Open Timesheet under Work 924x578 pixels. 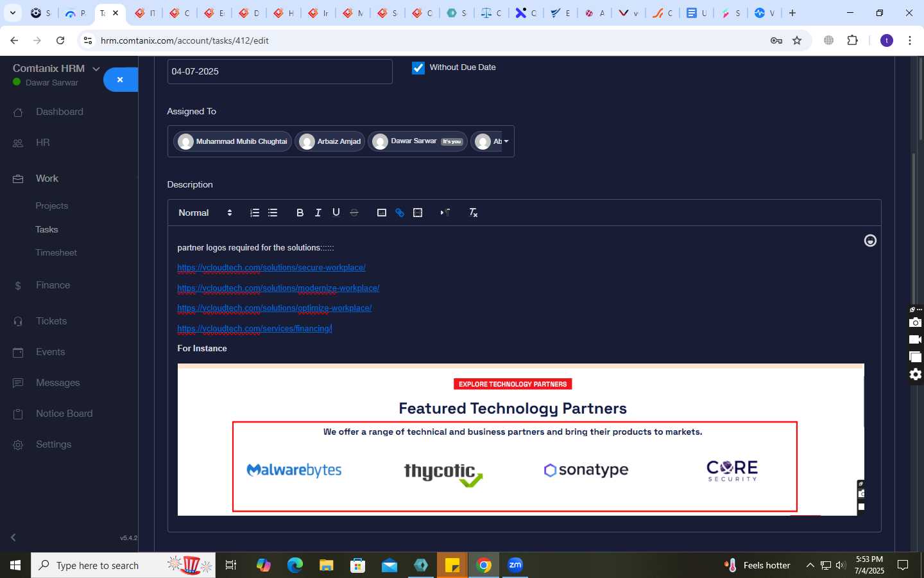pyautogui.click(x=56, y=253)
